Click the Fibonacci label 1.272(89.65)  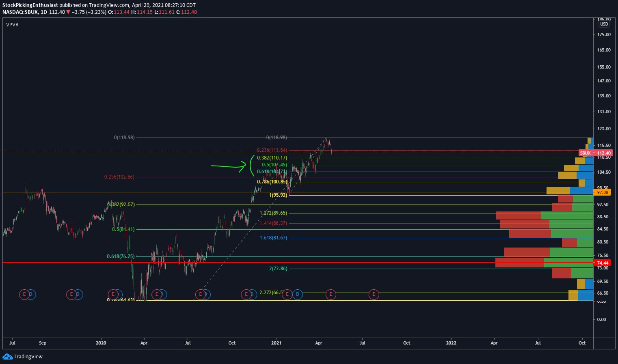[x=273, y=213]
